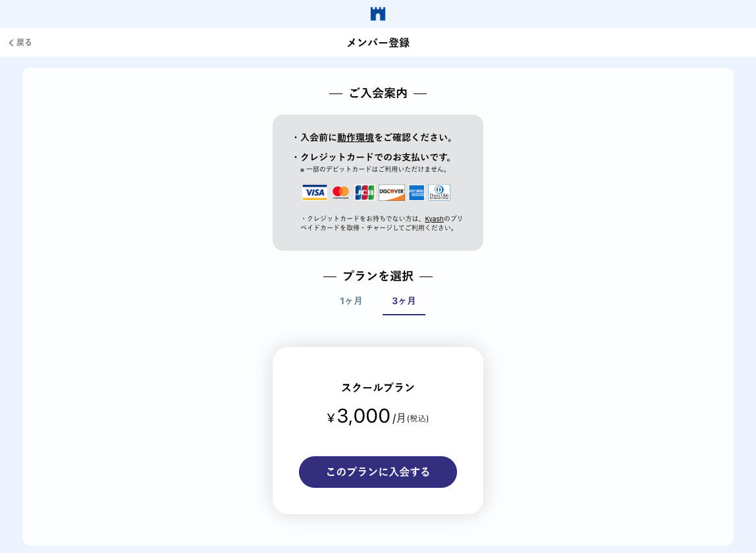Viewport: 756px width, 553px height.
Task: Click the Diners Club logo
Action: click(x=439, y=192)
